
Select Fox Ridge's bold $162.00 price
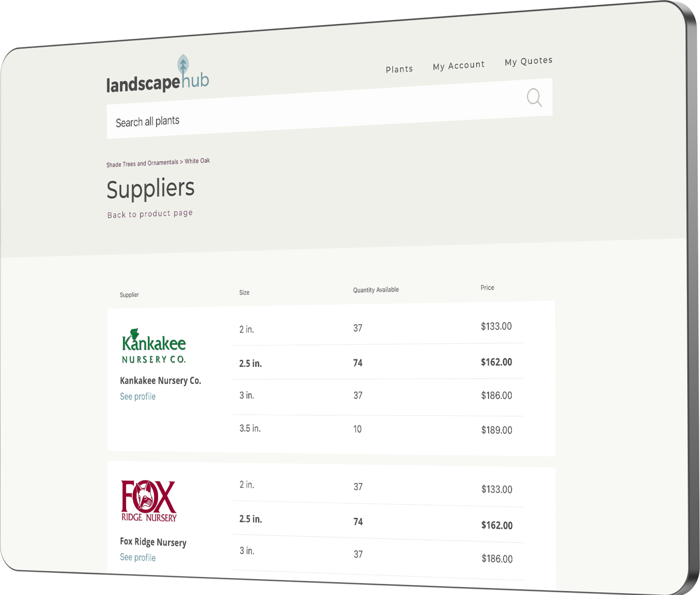(x=497, y=525)
